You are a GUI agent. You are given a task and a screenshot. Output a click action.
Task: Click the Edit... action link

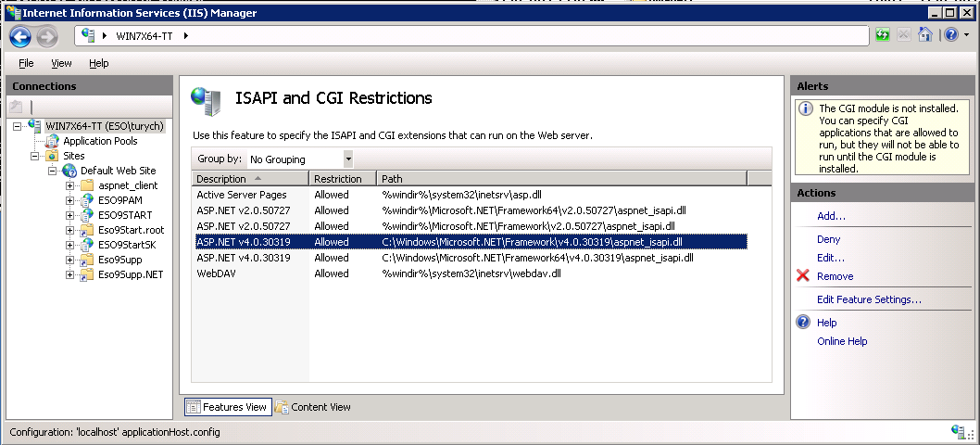pos(831,258)
